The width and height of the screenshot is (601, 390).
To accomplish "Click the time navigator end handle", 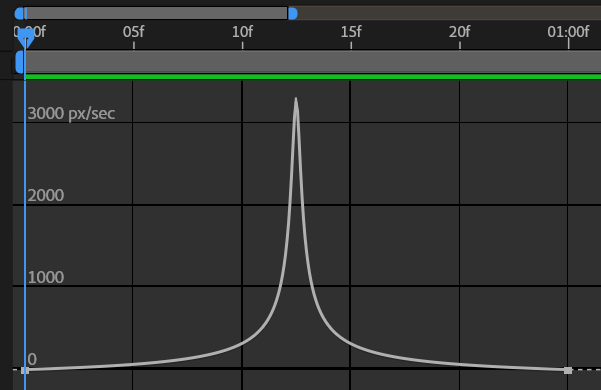I will [293, 14].
